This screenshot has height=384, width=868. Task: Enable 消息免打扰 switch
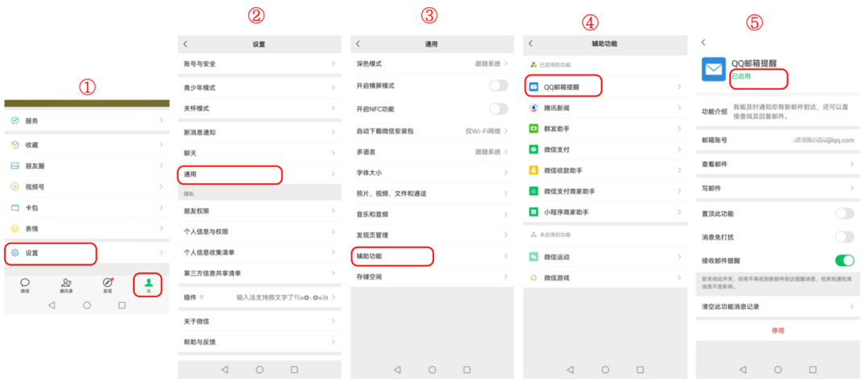tap(844, 237)
